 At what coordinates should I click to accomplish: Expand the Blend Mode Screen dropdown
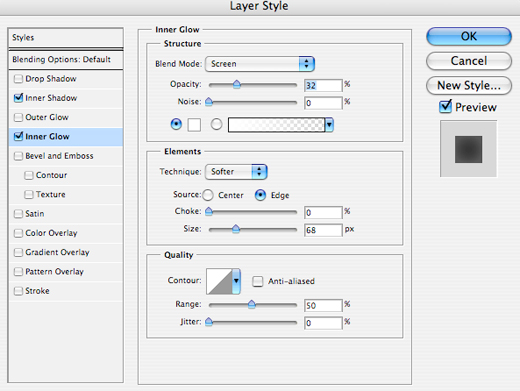click(x=260, y=64)
